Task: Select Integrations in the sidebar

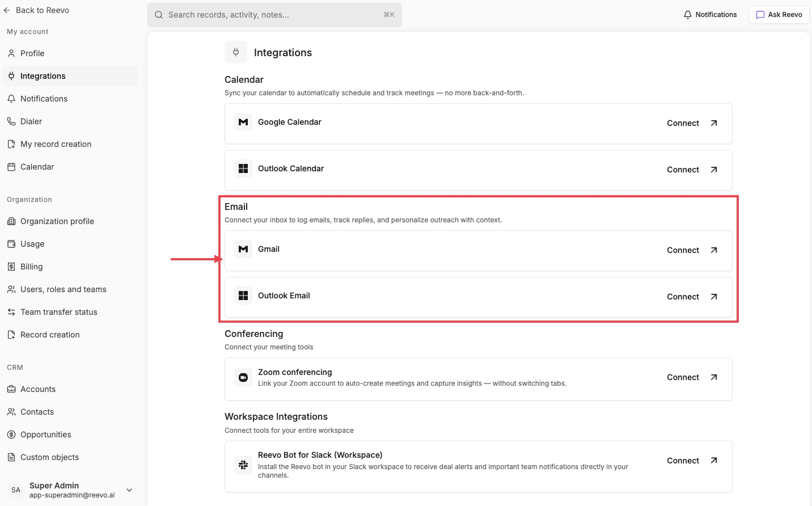Action: coord(70,76)
